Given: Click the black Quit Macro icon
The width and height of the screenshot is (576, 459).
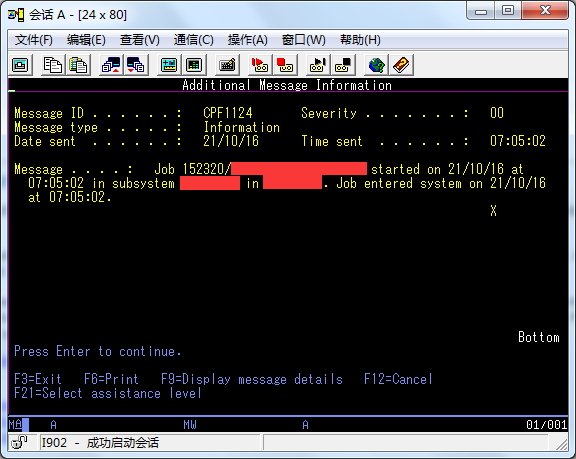Looking at the screenshot, I should 343,65.
